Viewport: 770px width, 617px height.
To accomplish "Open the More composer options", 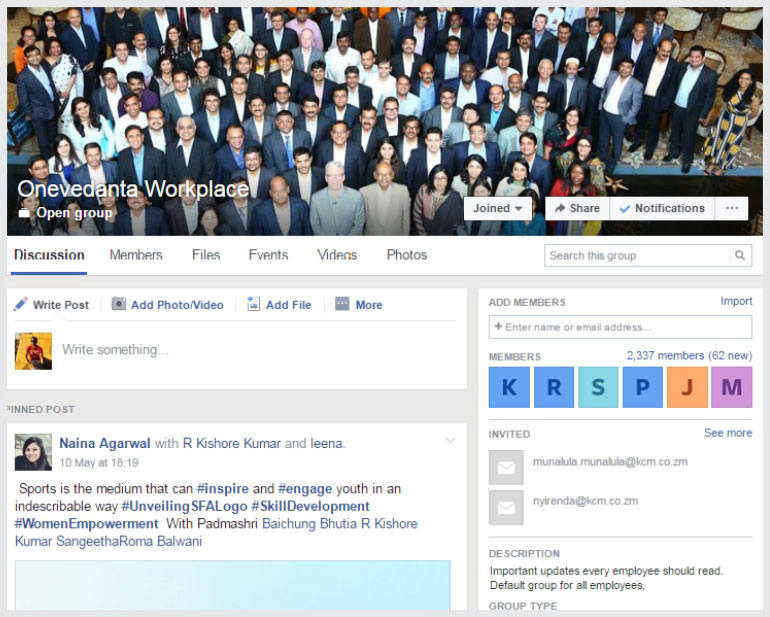I will (369, 305).
